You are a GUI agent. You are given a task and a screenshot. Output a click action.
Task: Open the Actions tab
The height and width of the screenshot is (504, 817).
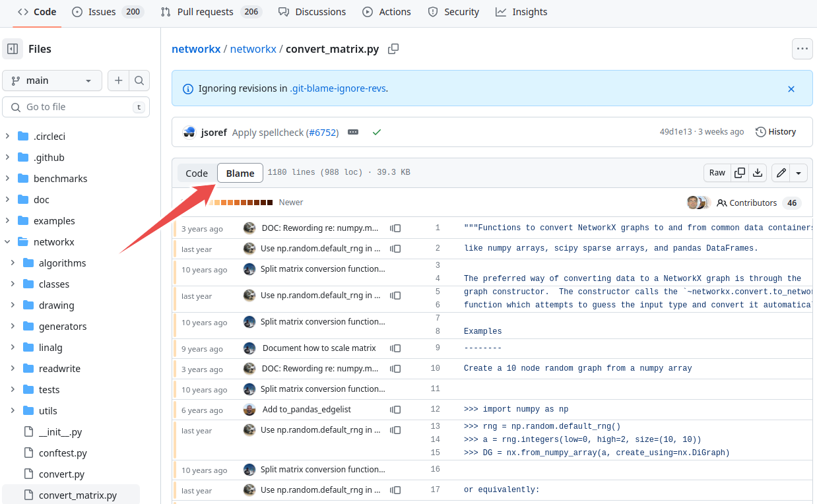[x=387, y=12]
